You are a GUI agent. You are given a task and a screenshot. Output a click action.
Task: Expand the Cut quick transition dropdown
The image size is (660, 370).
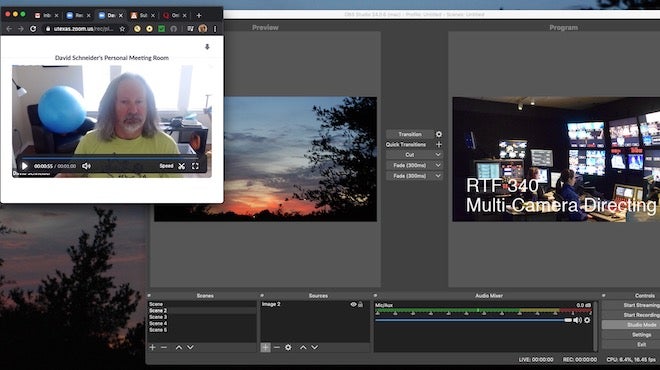(438, 155)
